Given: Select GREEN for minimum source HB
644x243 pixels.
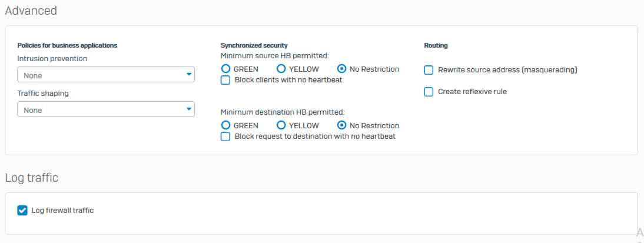Looking at the screenshot, I should (225, 69).
